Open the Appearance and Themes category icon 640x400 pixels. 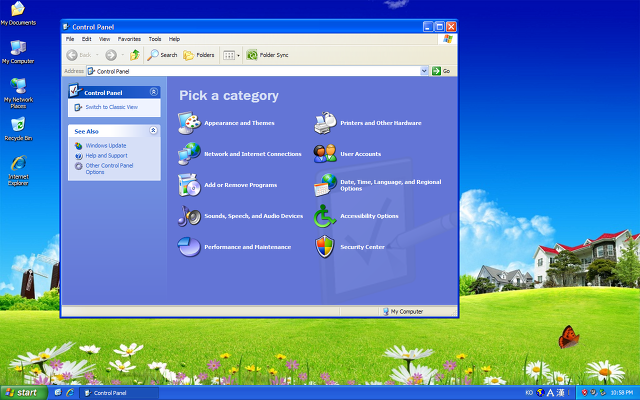[x=189, y=123]
